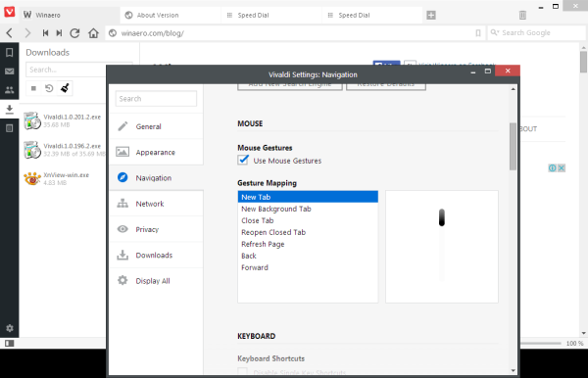Open the closed tabs trash icon

tap(522, 15)
